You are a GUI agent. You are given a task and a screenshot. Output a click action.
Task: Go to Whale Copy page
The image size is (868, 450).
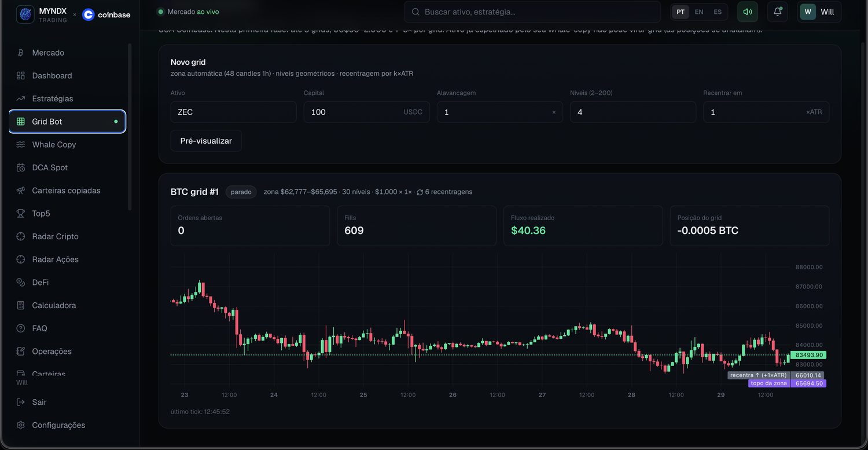coord(67,145)
